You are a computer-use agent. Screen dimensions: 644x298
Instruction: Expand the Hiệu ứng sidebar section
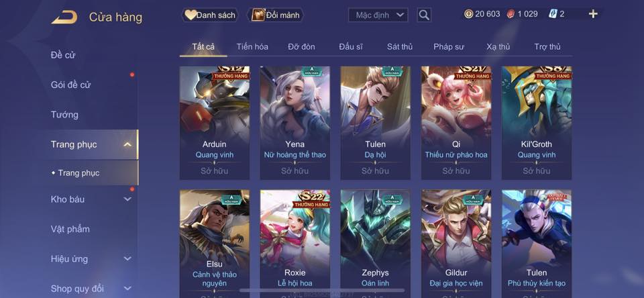click(x=127, y=259)
